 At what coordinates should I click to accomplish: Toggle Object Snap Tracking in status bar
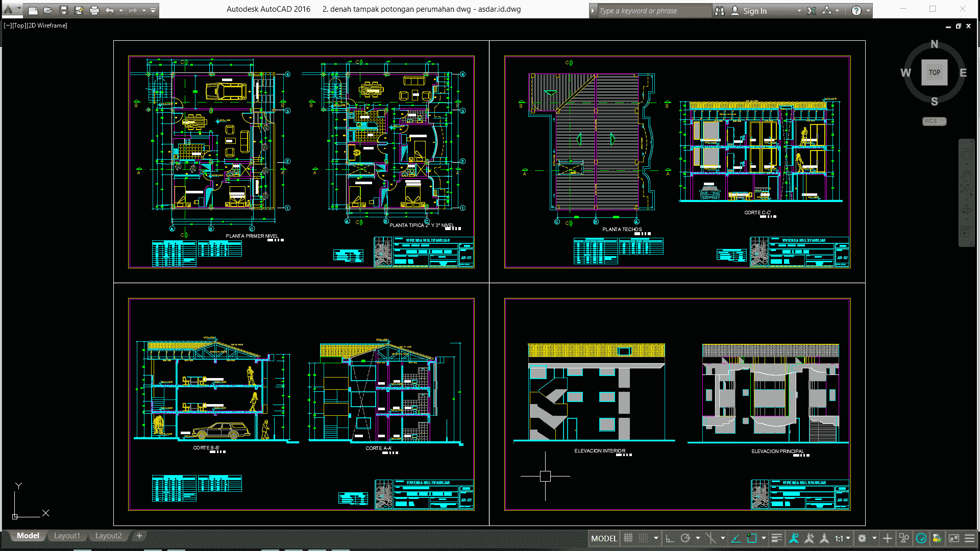pyautogui.click(x=736, y=538)
